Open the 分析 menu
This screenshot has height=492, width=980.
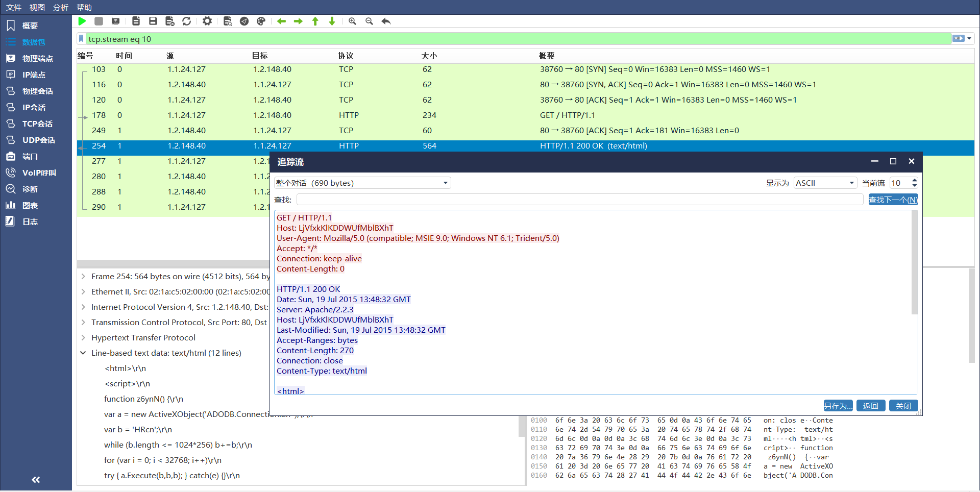(61, 7)
